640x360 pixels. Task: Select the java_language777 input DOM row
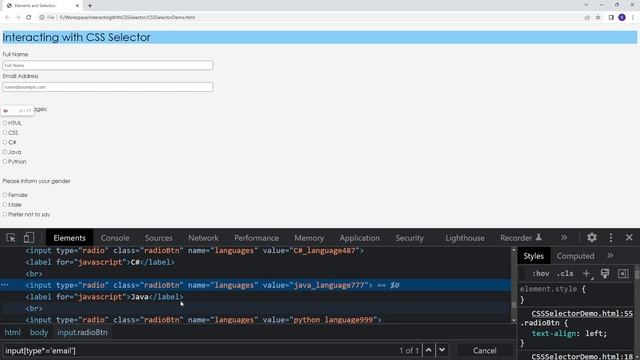coord(256,285)
